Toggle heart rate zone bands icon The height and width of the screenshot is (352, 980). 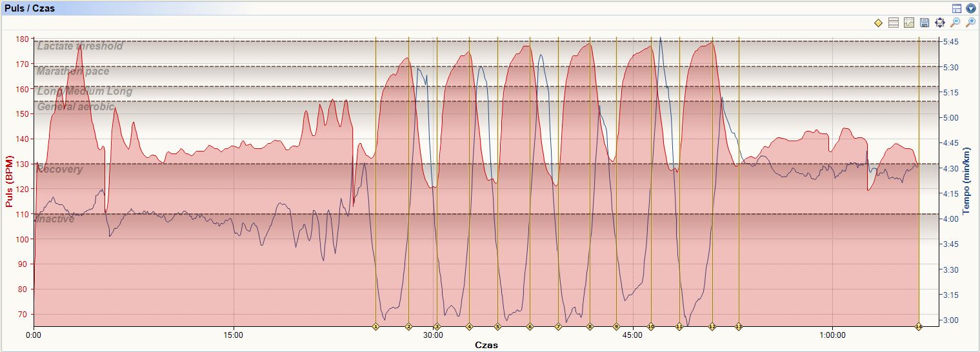click(894, 23)
